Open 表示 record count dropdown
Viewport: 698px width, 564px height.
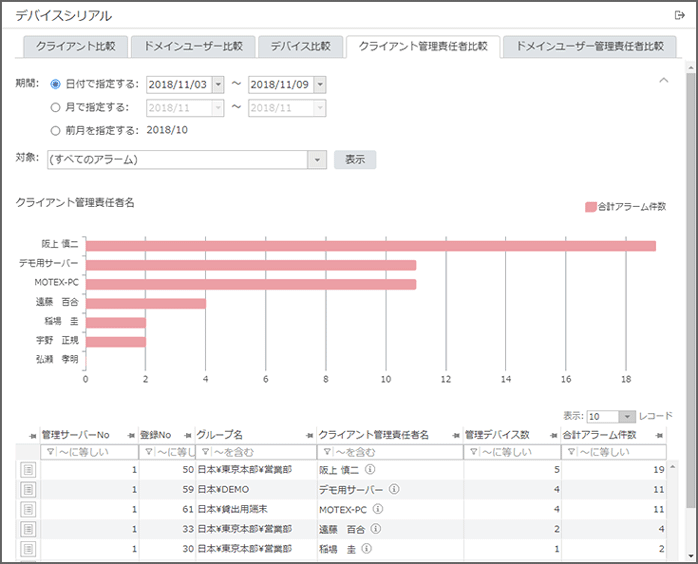[x=627, y=416]
